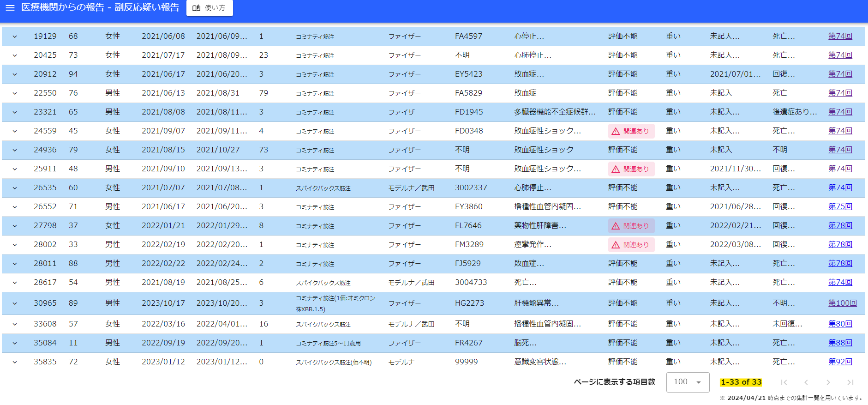
Task: Click the 1-33 of 33 pagination label
Action: (741, 382)
